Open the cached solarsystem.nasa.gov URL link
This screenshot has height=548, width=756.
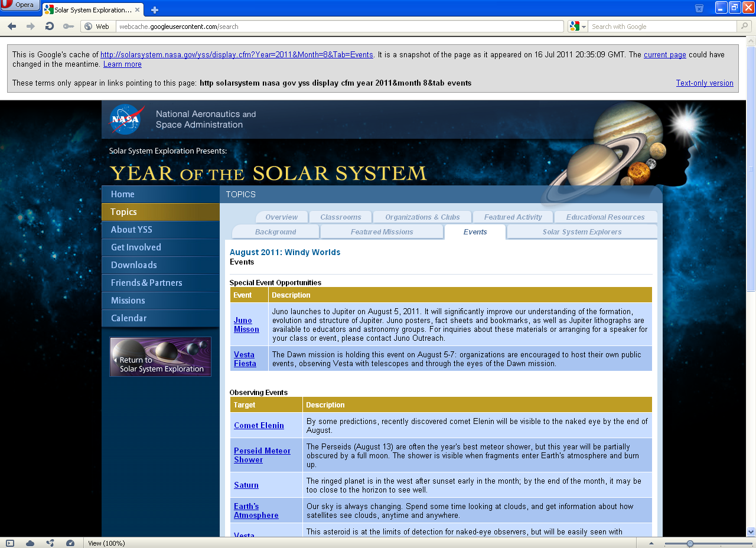tap(237, 55)
